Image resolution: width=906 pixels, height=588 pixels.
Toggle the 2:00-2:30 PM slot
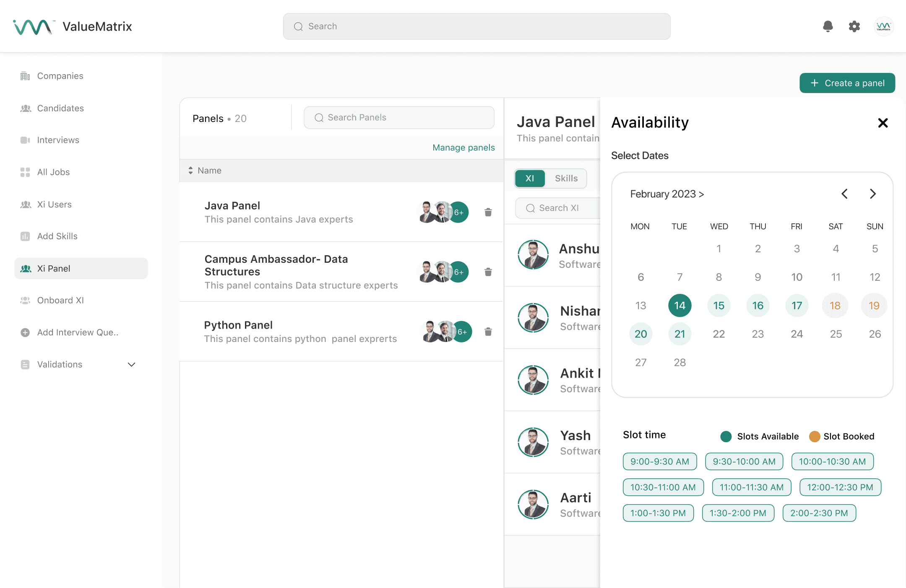[x=819, y=513]
